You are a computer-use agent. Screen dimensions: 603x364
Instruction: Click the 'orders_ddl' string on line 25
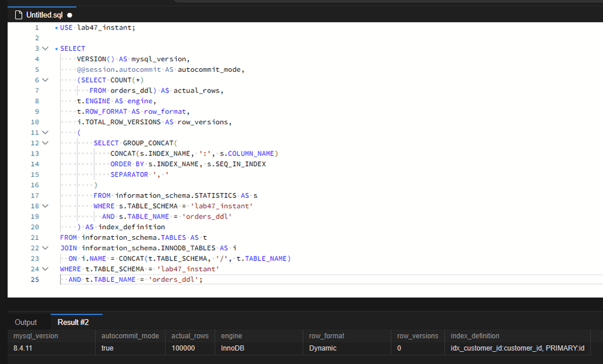[174, 279]
